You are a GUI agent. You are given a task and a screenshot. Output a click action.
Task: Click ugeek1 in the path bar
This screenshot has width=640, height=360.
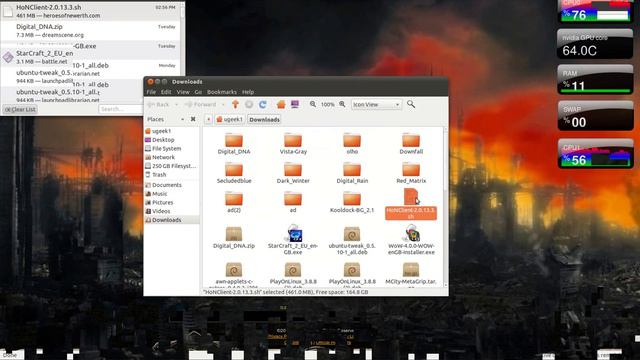(x=230, y=120)
